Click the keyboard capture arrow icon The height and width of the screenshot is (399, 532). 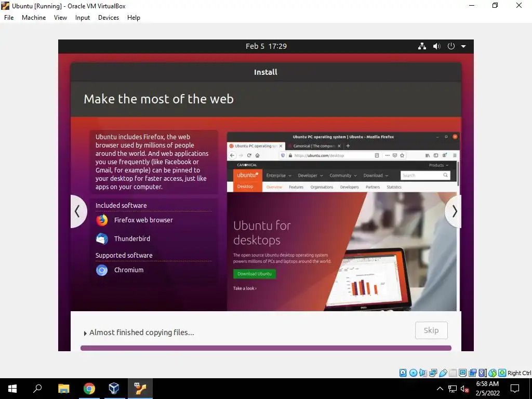(502, 373)
